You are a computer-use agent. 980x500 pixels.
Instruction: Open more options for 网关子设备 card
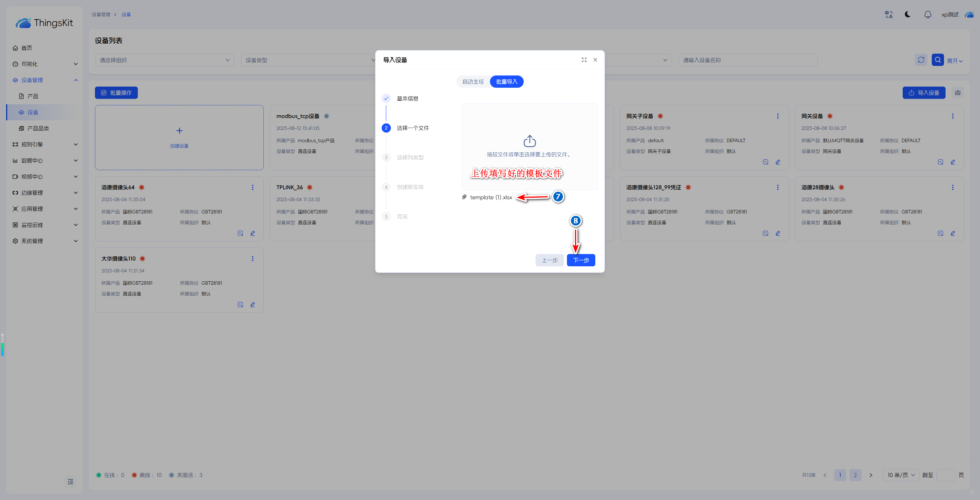(777, 116)
